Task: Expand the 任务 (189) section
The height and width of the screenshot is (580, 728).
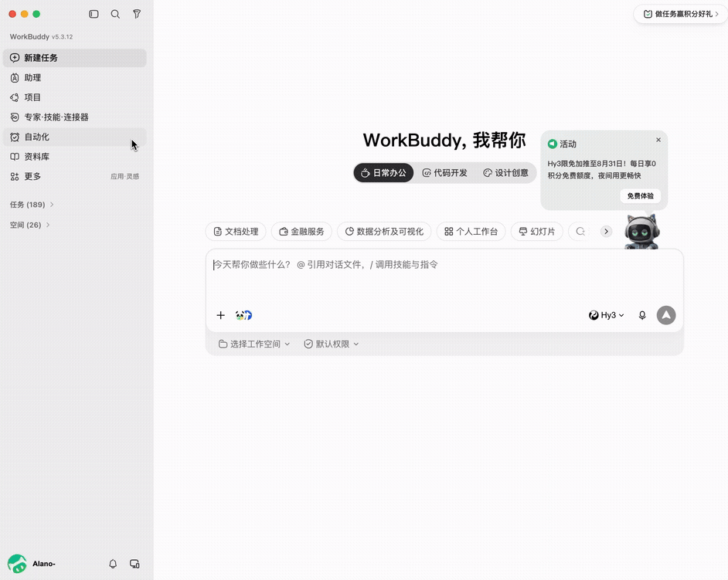Action: [x=32, y=205]
